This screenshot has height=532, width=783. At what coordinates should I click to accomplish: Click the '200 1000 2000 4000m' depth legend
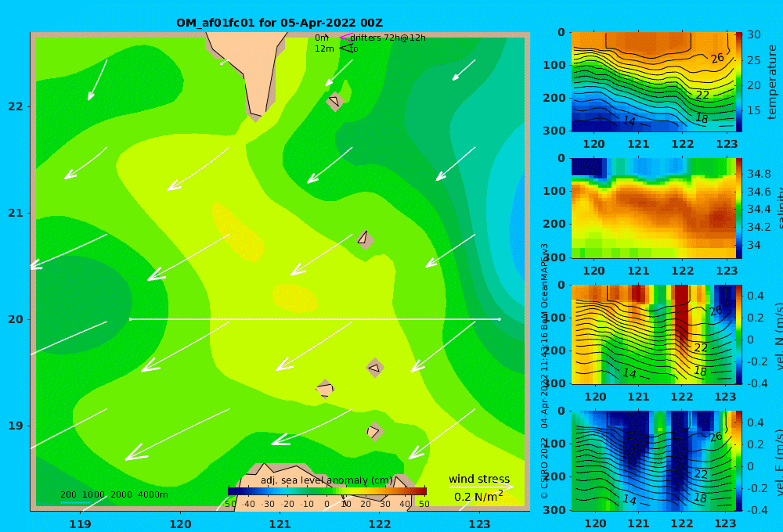pyautogui.click(x=114, y=494)
